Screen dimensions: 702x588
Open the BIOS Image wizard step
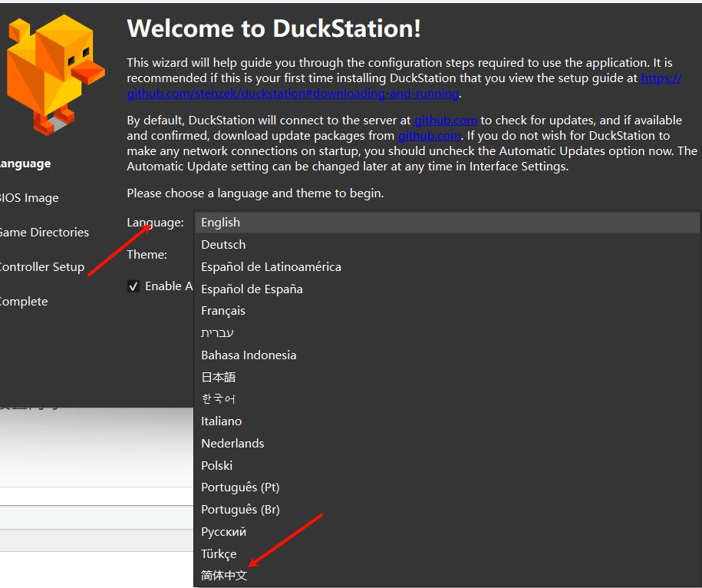(29, 198)
